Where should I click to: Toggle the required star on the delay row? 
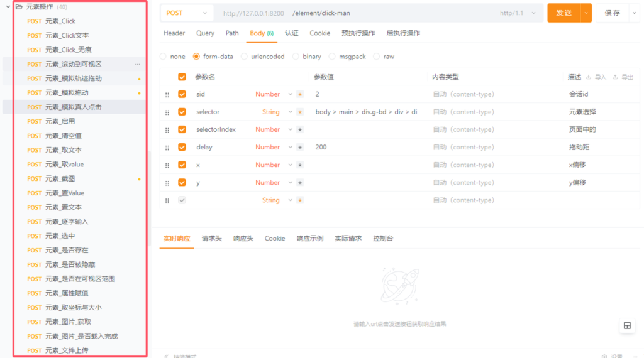click(x=300, y=147)
